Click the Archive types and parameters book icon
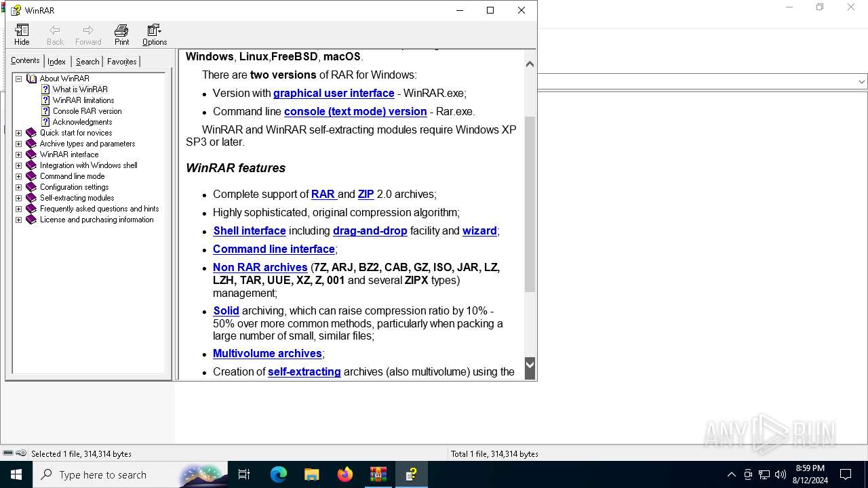This screenshot has height=488, width=868. click(x=31, y=144)
